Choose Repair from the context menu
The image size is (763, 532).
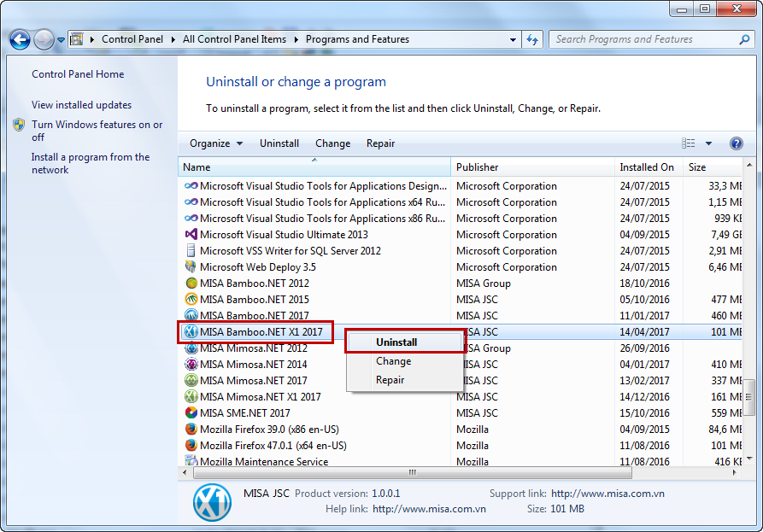405,380
